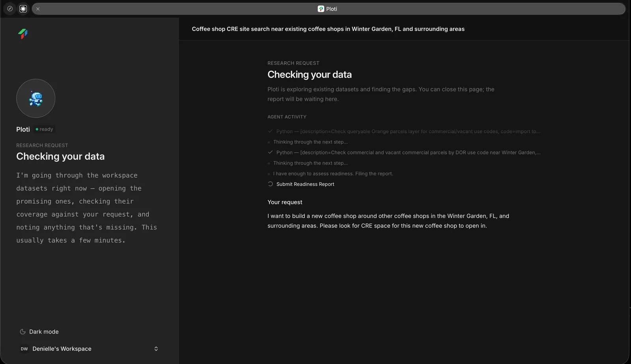This screenshot has height=364, width=631.
Task: Click the moon icon beside Dark mode
Action: [x=23, y=332]
